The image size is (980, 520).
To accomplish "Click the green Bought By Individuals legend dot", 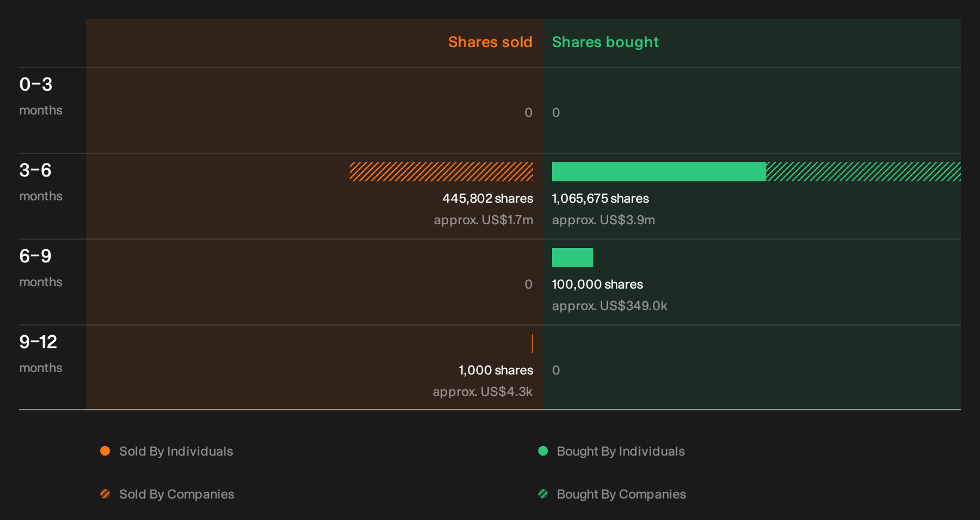I will click(x=543, y=451).
